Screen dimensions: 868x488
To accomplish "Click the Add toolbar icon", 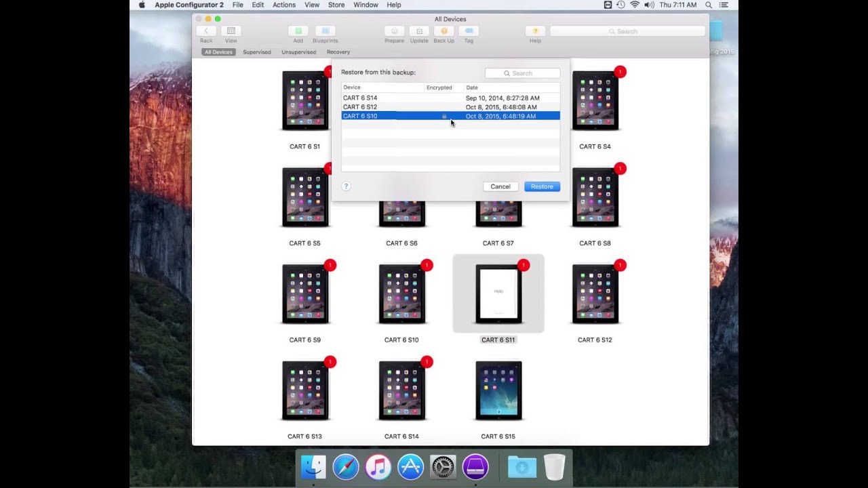I will (x=298, y=31).
